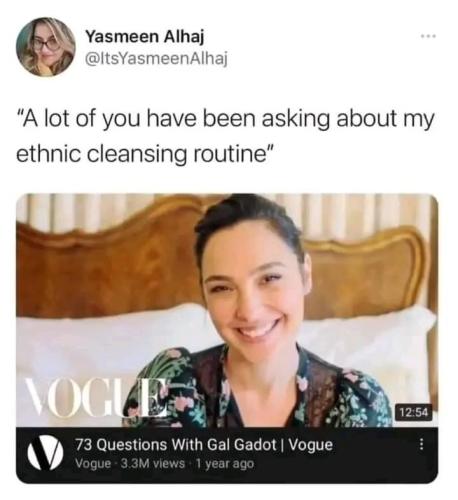Click the 3.3M views text
The width and height of the screenshot is (458, 500).
point(152,463)
